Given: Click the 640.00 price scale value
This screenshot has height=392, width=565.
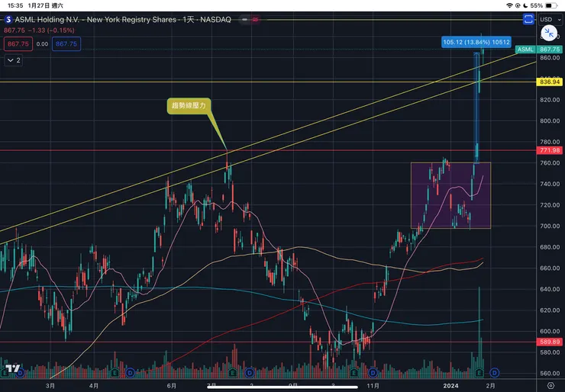Looking at the screenshot, I should pyautogui.click(x=550, y=289).
